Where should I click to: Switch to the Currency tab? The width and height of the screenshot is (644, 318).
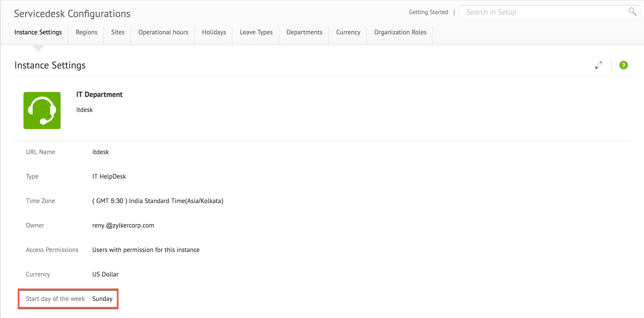[x=348, y=32]
